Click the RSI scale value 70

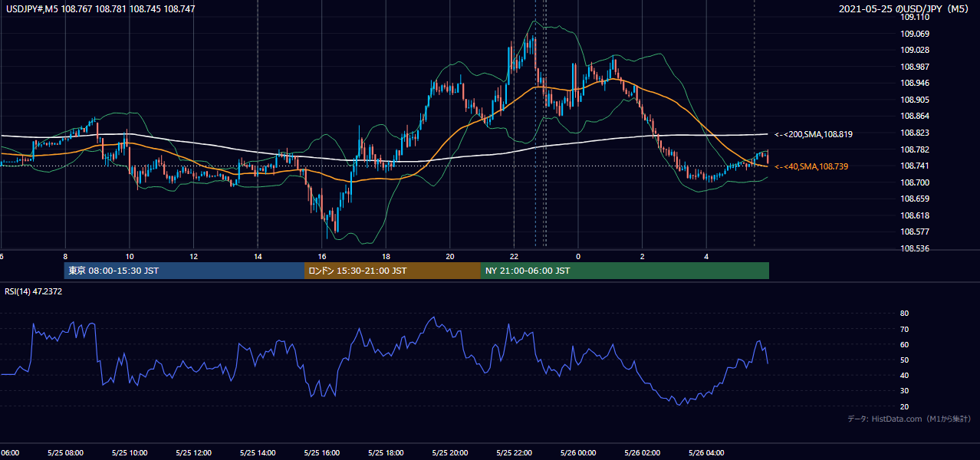click(x=904, y=329)
